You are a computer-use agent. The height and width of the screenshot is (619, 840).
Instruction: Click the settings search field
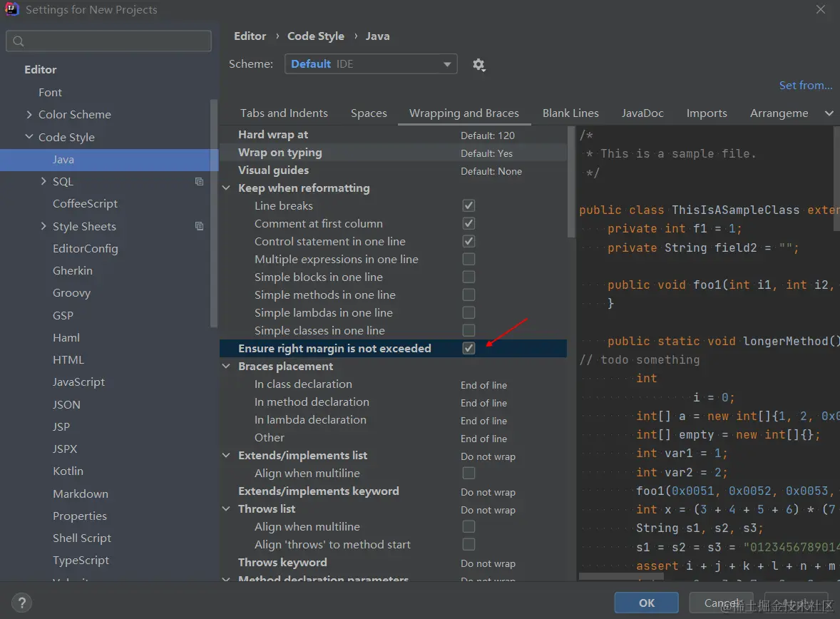coord(109,41)
